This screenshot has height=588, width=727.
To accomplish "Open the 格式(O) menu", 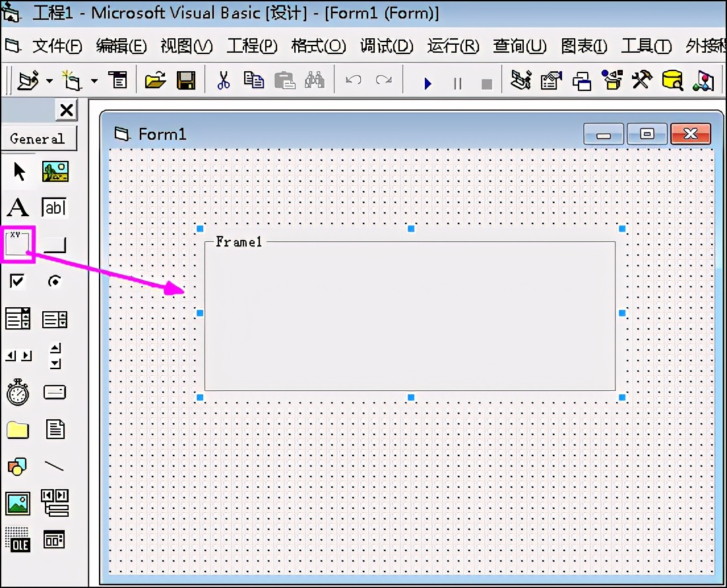I will [319, 46].
